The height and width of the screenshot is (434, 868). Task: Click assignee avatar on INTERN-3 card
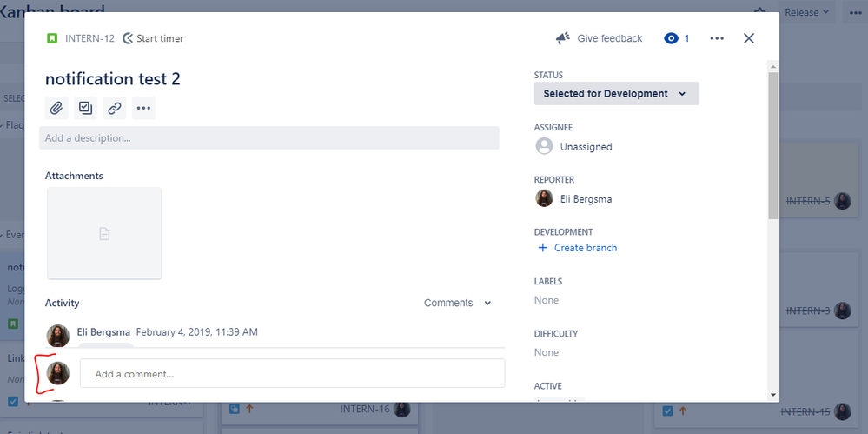(843, 310)
